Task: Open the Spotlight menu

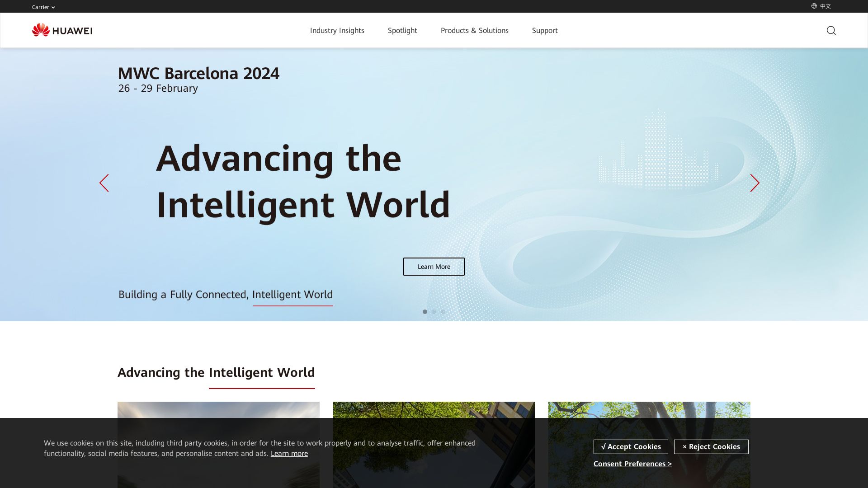Action: 402,30
